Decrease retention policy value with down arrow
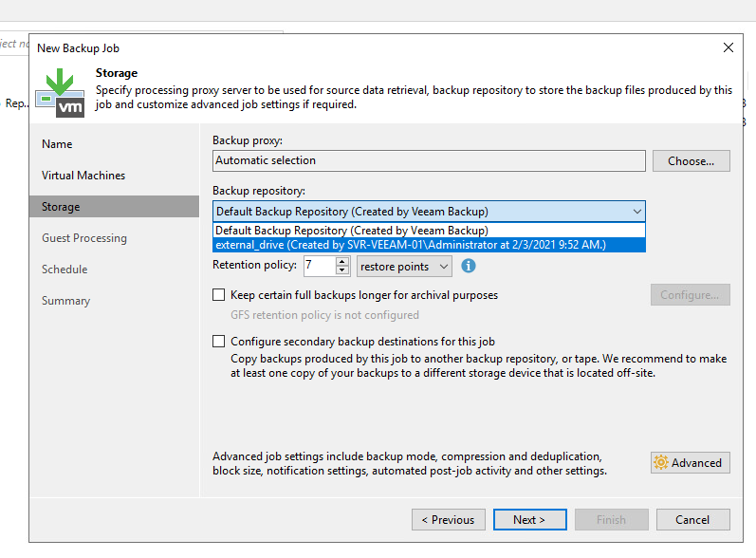 tap(341, 270)
